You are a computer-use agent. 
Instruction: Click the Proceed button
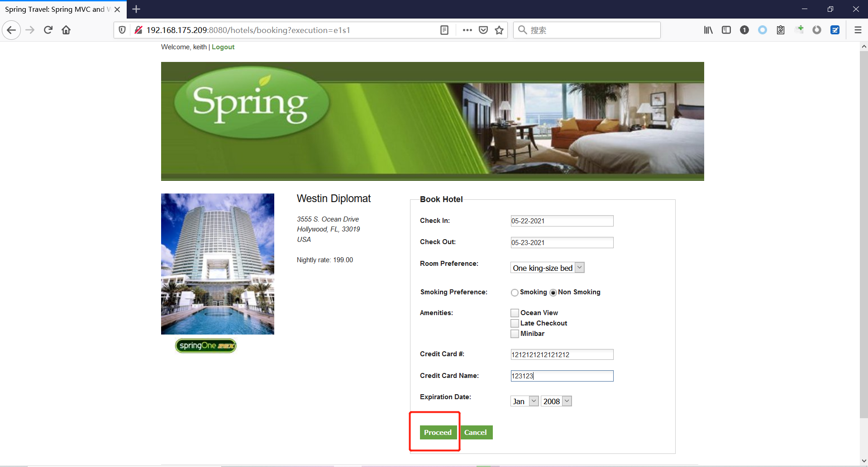pyautogui.click(x=438, y=432)
